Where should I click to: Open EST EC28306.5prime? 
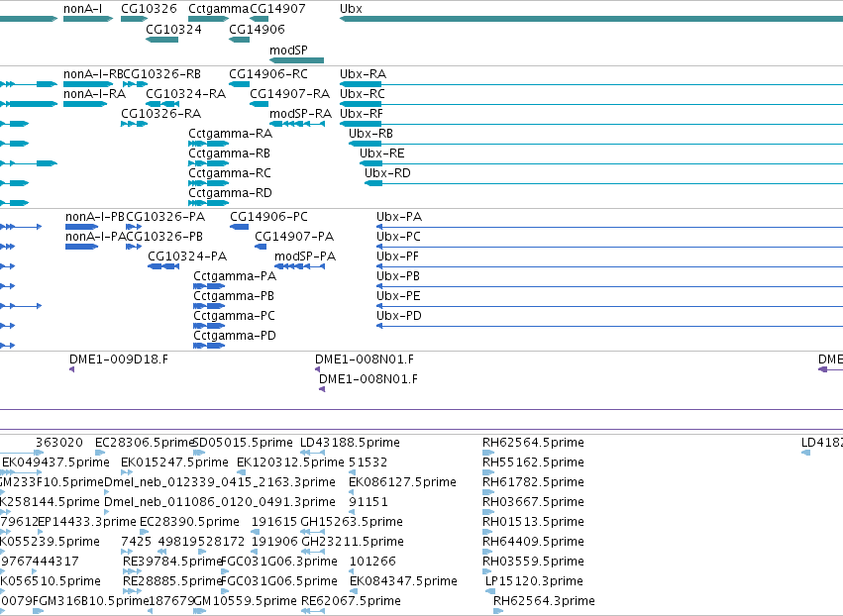click(144, 443)
